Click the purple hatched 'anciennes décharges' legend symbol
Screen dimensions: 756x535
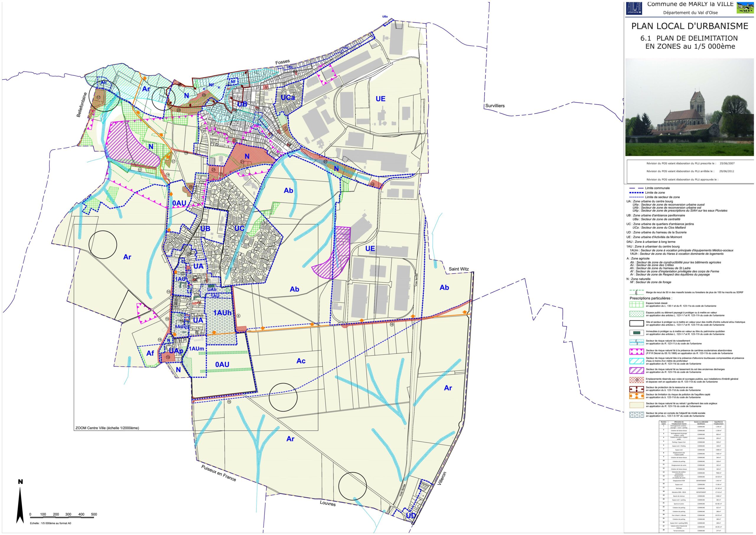pyautogui.click(x=636, y=371)
